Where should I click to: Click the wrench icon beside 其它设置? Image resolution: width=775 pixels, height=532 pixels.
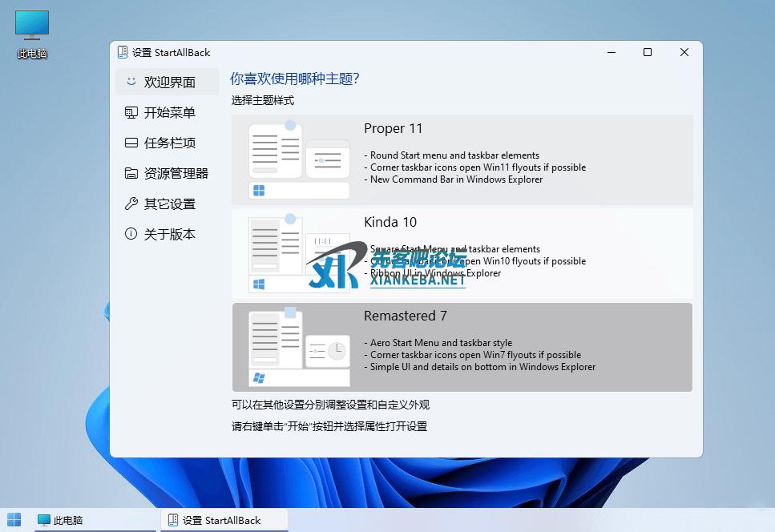coord(131,204)
